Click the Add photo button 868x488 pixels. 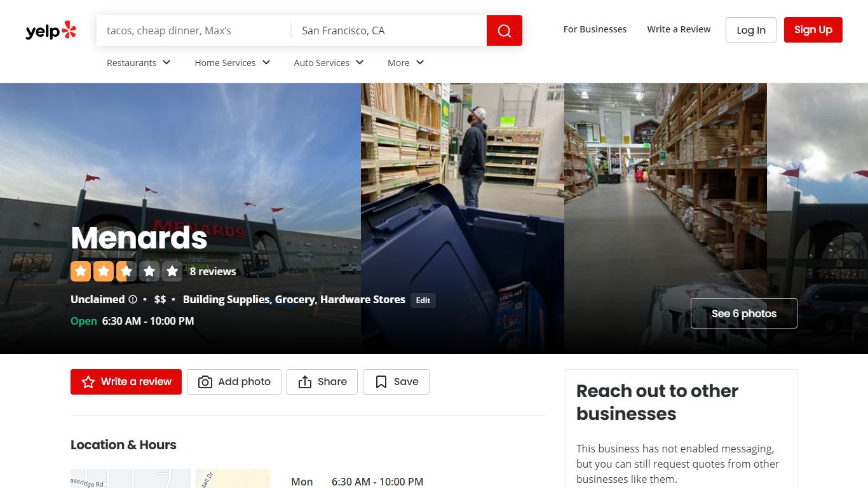pyautogui.click(x=234, y=382)
